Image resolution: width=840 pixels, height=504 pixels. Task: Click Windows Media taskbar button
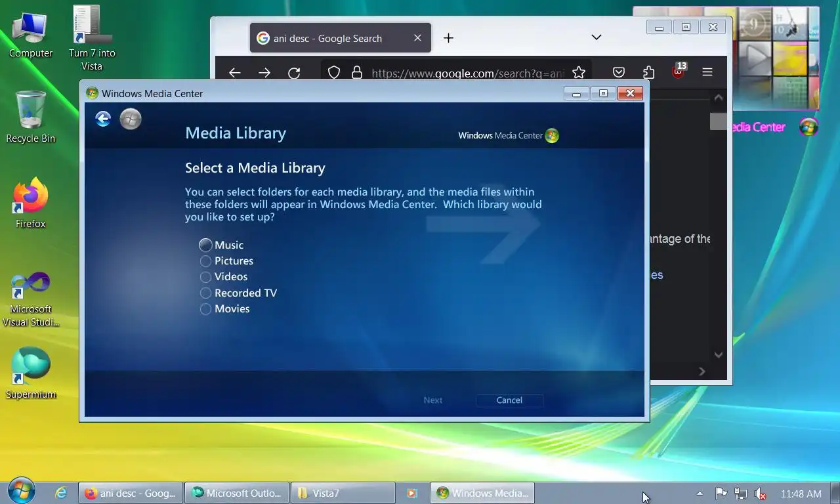[x=482, y=493]
